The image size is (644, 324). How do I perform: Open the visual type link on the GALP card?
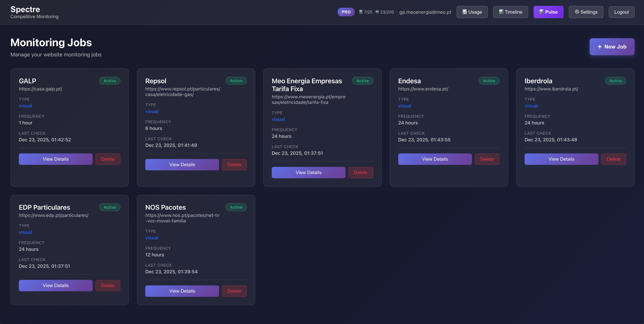click(x=25, y=106)
